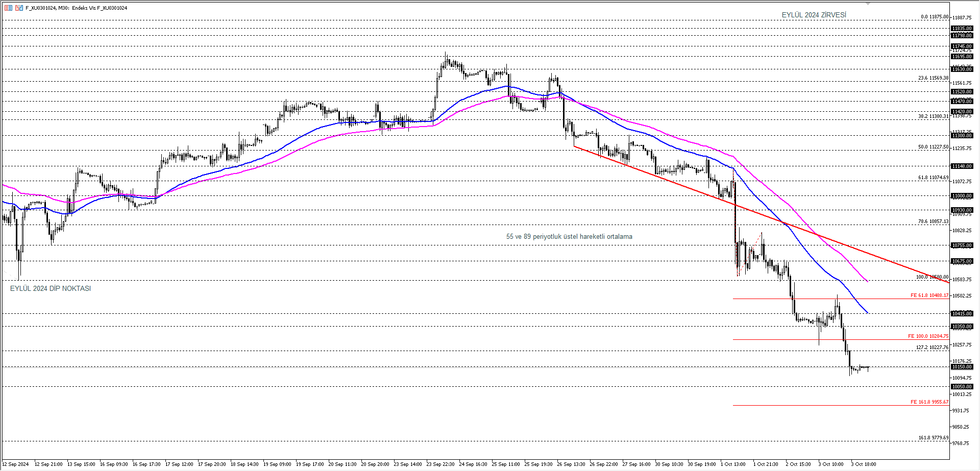The width and height of the screenshot is (980, 471).
Task: Click the 19 Sep 09:00 time label
Action: [x=277, y=464]
